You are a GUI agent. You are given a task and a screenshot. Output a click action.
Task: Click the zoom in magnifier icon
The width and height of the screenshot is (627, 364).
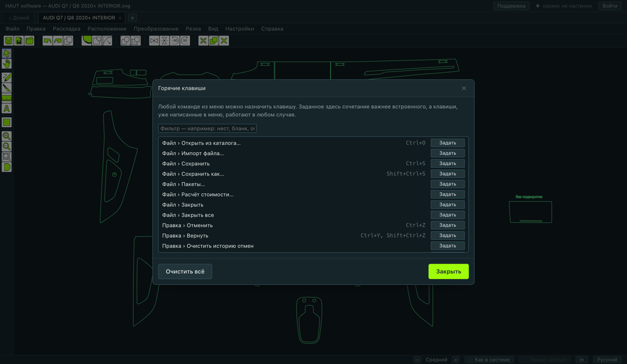pyautogui.click(x=7, y=136)
